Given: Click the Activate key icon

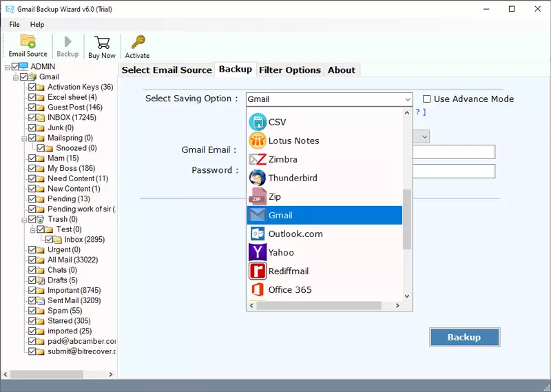Looking at the screenshot, I should [138, 42].
